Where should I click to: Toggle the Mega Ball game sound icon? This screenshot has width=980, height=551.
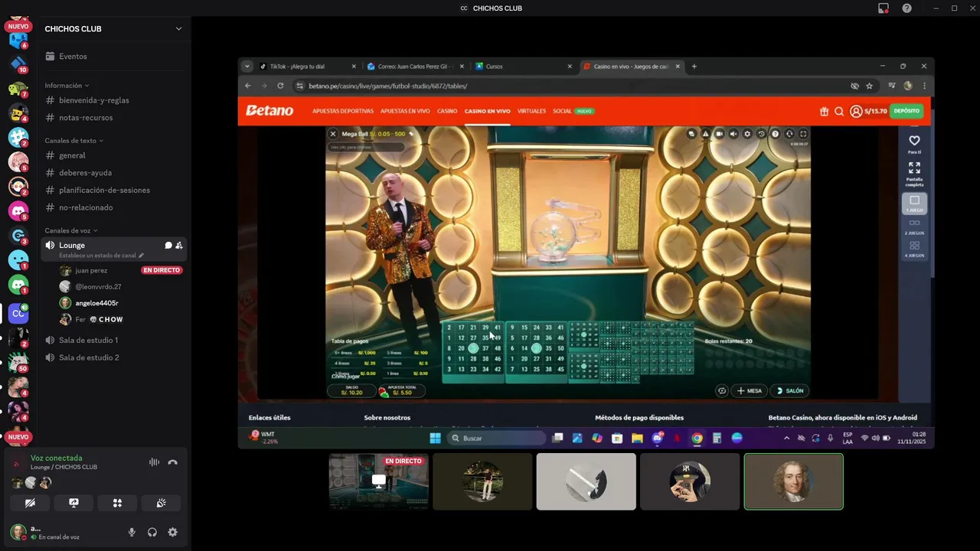point(733,134)
